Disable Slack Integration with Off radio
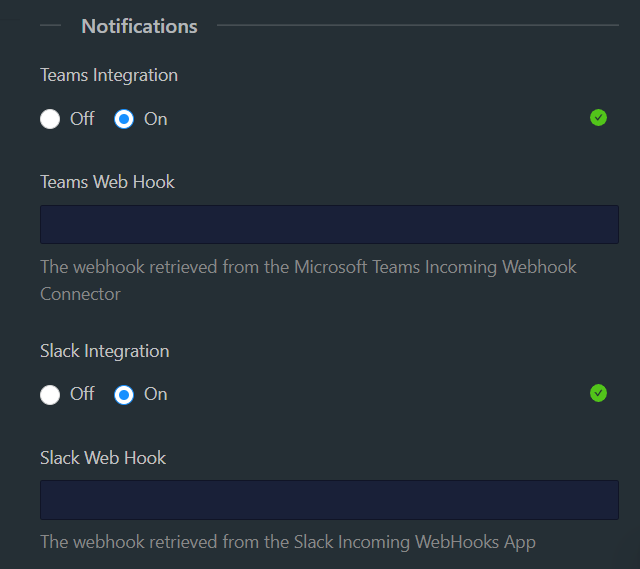Viewport: 640px width, 569px height. [50, 395]
